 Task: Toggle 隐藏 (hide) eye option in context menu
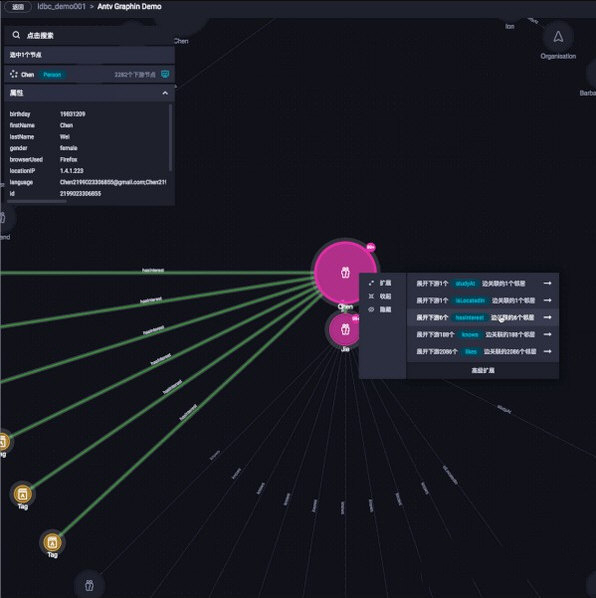380,309
